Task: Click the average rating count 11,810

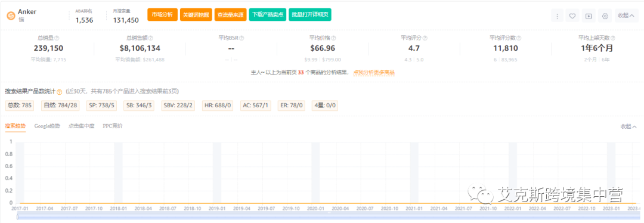Action: [x=505, y=48]
